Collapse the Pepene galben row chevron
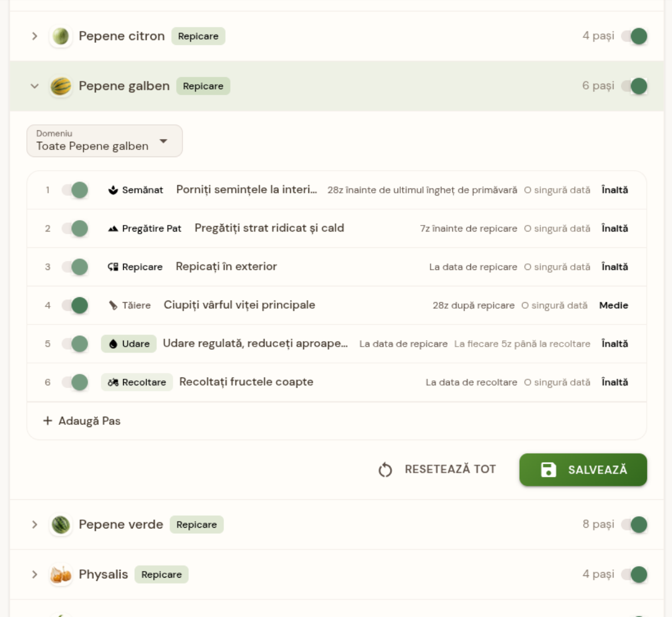Viewport: 672px width, 617px height. click(x=35, y=86)
